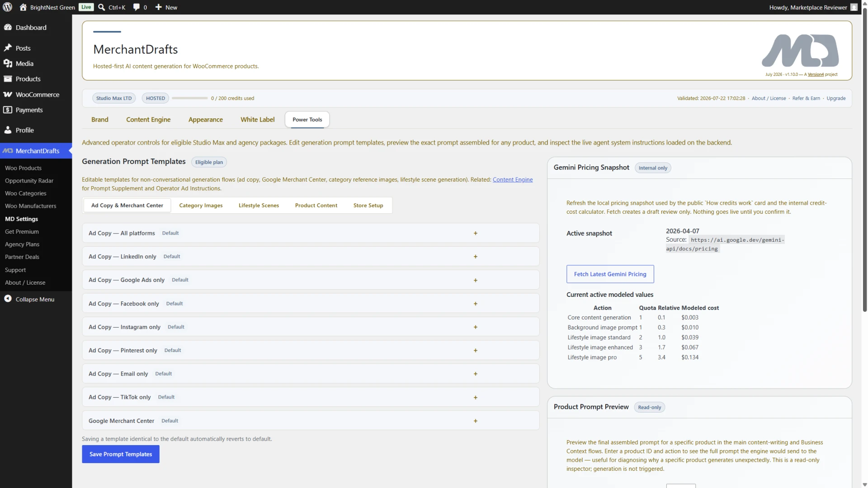The image size is (868, 488).
Task: Open Posts via pin icon
Action: (x=8, y=48)
